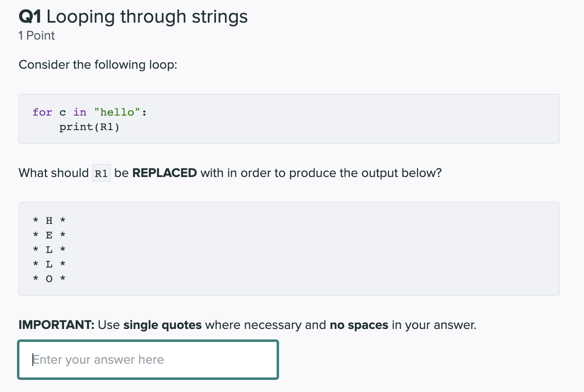
Task: Select the inline R1 code token
Action: [101, 173]
